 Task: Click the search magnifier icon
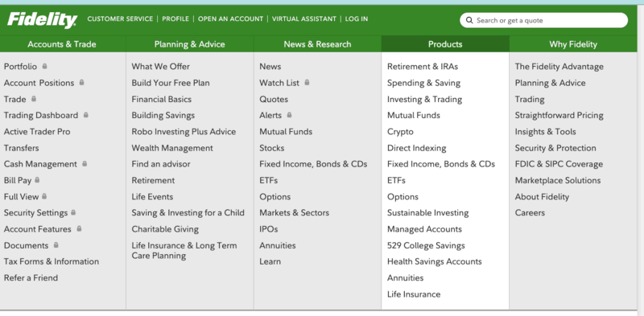469,21
